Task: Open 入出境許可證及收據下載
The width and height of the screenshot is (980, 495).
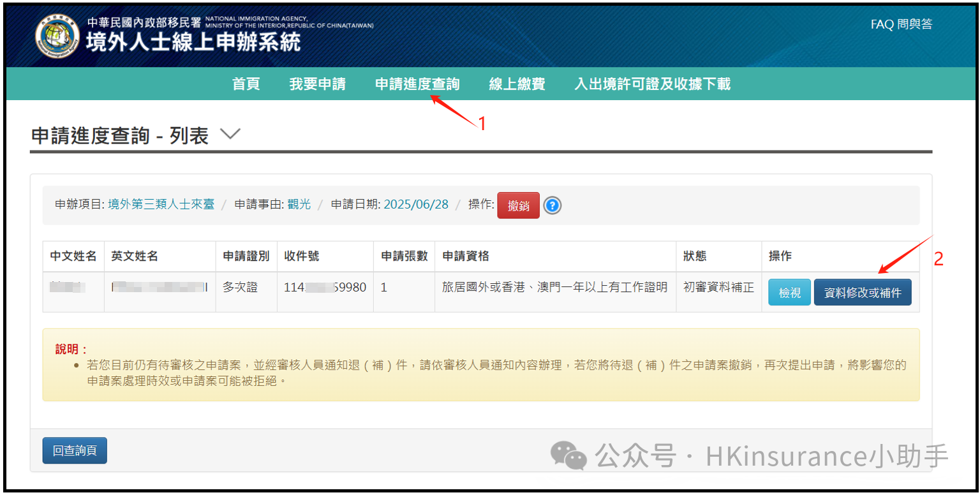Action: click(652, 84)
